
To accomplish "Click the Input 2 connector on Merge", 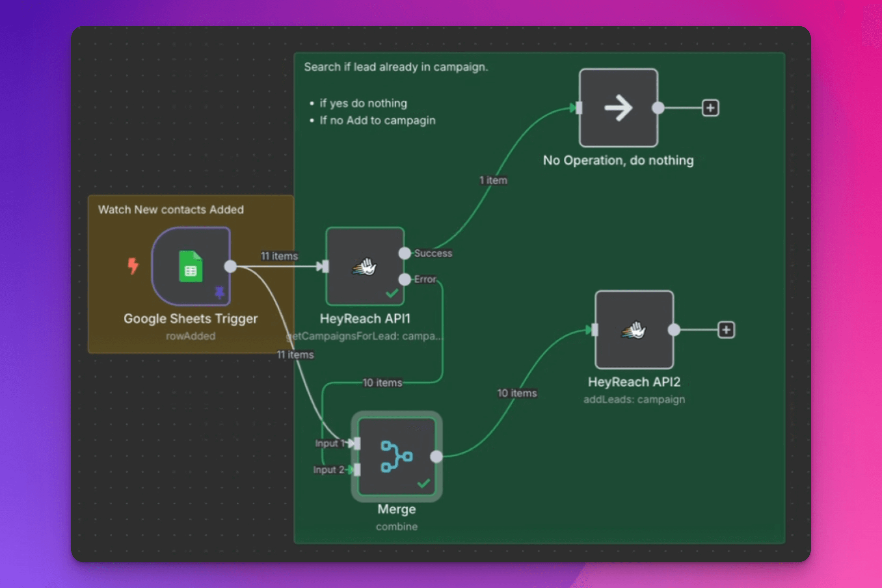I will [357, 470].
